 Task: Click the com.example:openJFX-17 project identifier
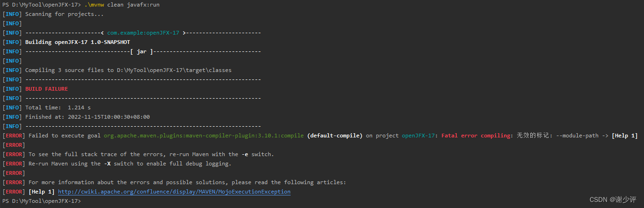(x=143, y=33)
